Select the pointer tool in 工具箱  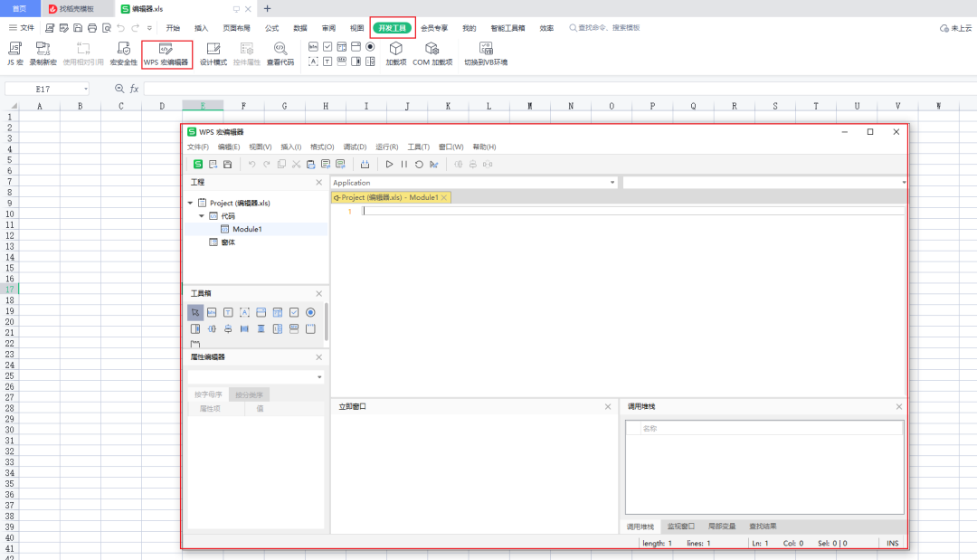[x=195, y=312]
